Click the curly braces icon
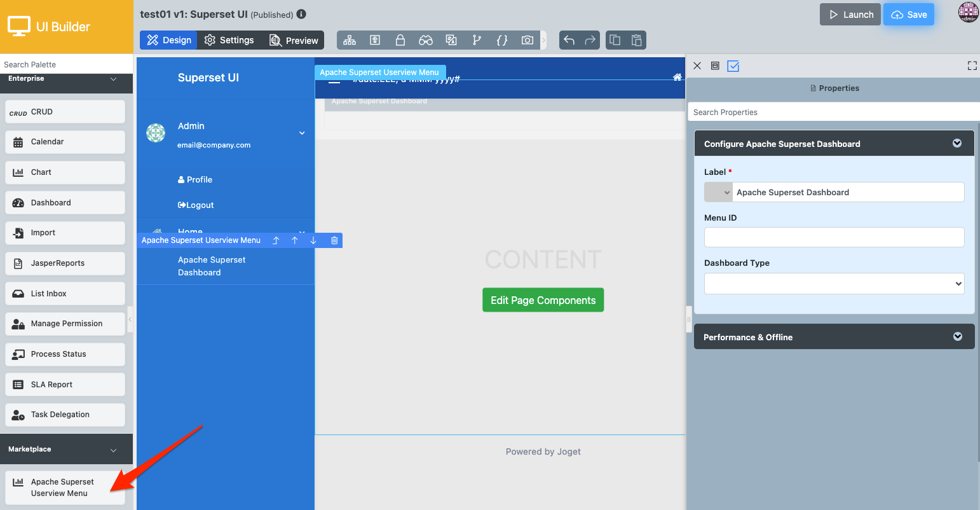Screen dimensions: 980x510 click(x=502, y=40)
